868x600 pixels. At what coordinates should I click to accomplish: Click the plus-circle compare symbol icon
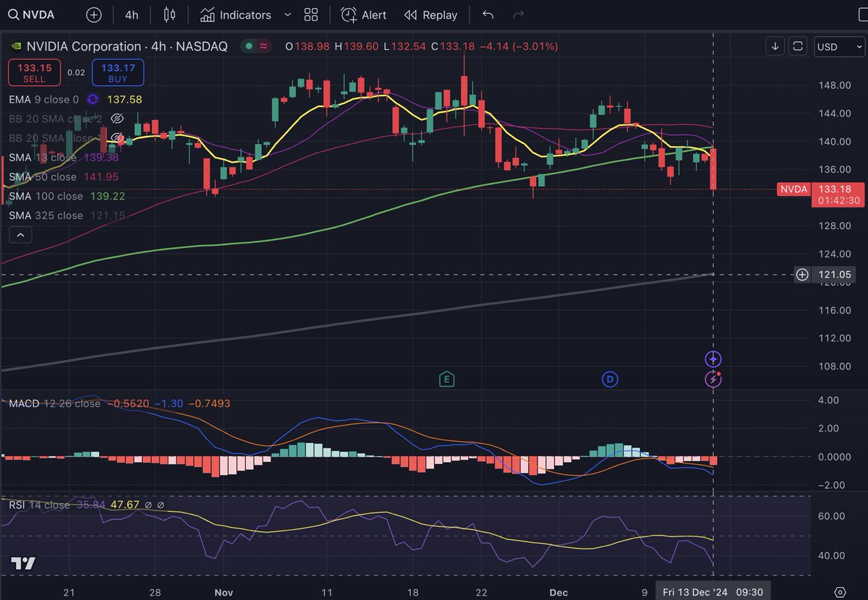click(x=94, y=14)
